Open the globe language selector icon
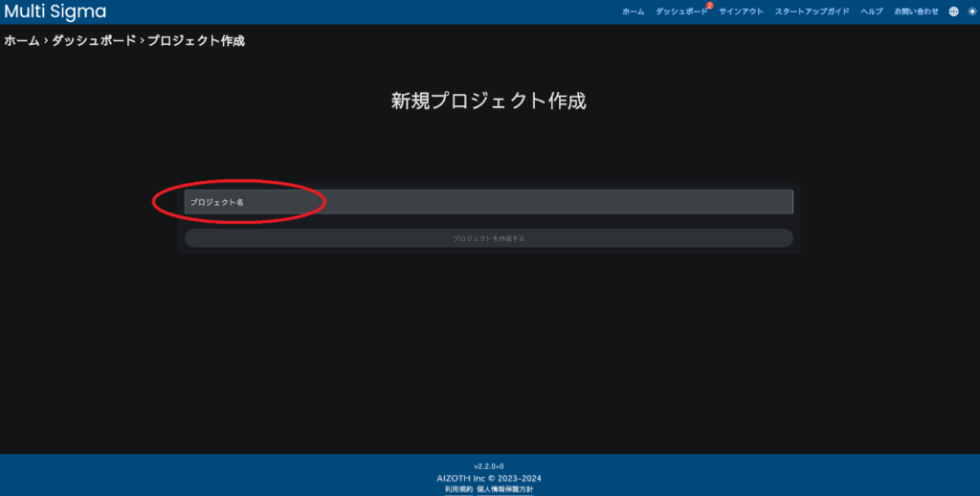 pos(953,11)
